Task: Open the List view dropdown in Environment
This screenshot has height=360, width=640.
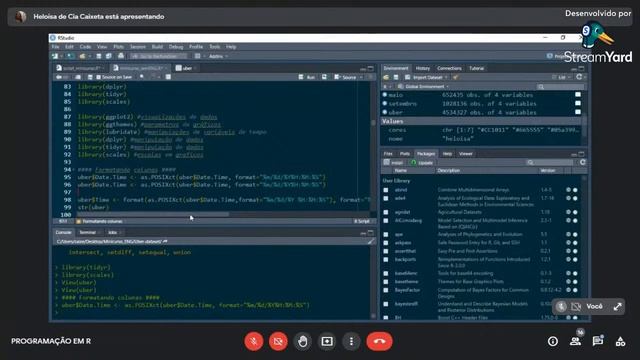Action: click(561, 77)
